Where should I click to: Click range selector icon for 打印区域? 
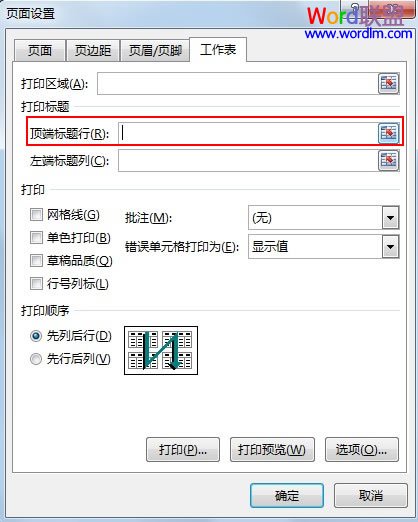coord(389,83)
